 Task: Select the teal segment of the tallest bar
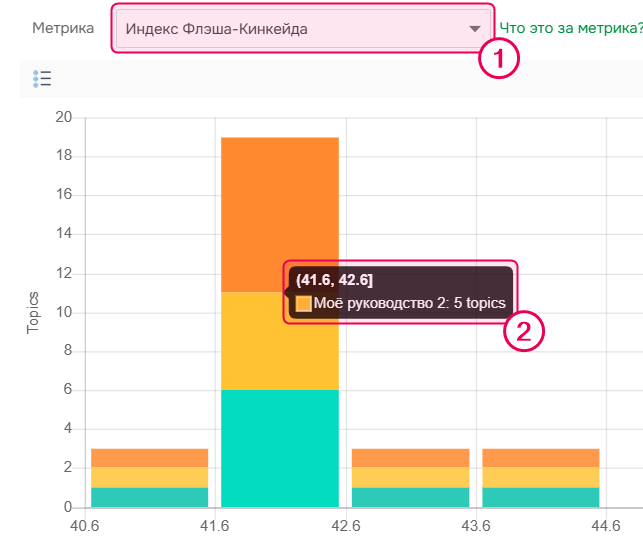pos(279,448)
